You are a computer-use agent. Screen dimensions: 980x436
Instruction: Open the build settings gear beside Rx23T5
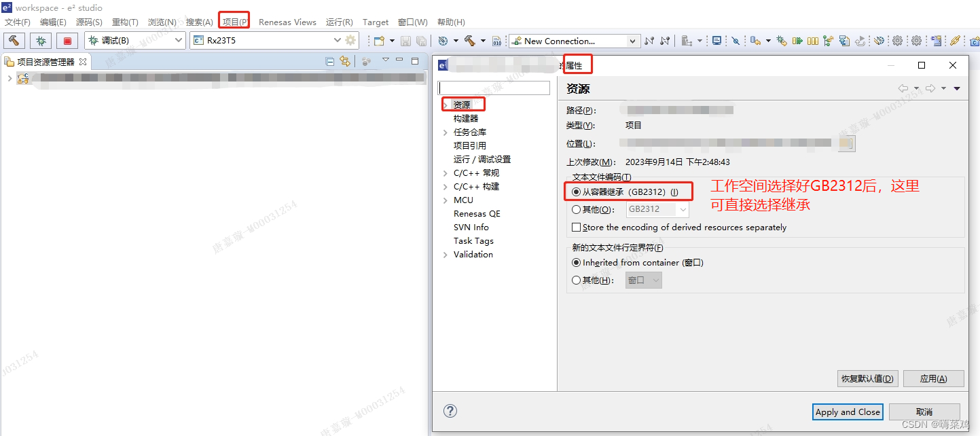click(350, 40)
